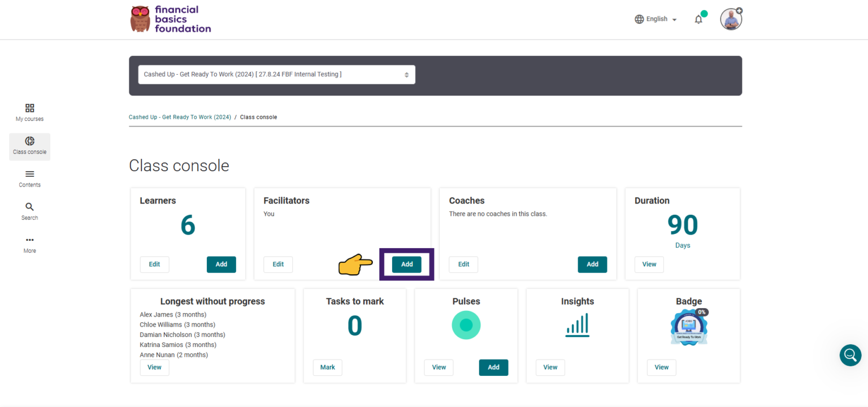
Task: Open the class selector dropdown
Action: [276, 75]
